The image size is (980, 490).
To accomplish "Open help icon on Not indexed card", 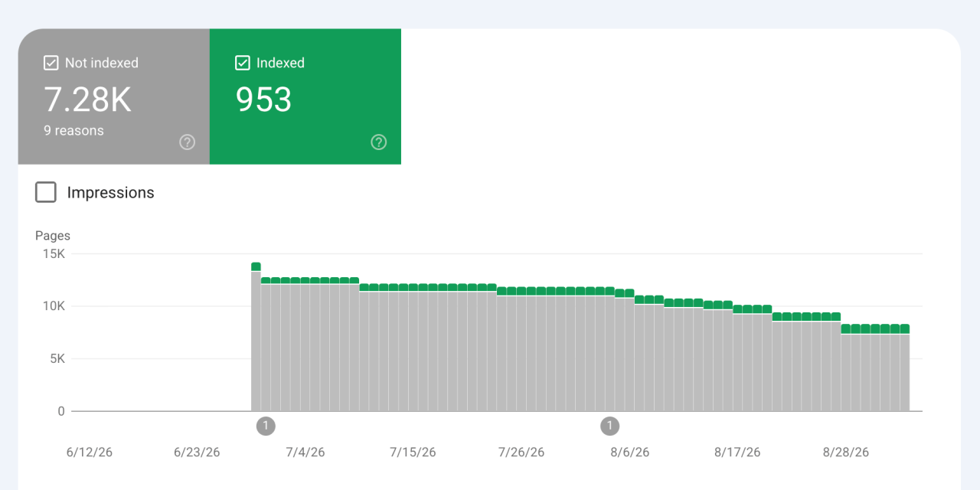I will point(187,142).
